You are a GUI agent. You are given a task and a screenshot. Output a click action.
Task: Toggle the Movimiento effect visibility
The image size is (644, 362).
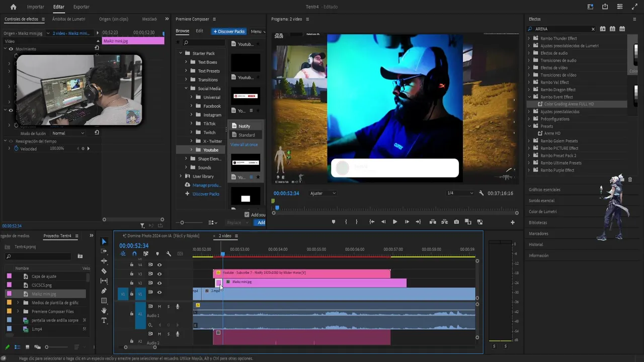[x=11, y=49]
